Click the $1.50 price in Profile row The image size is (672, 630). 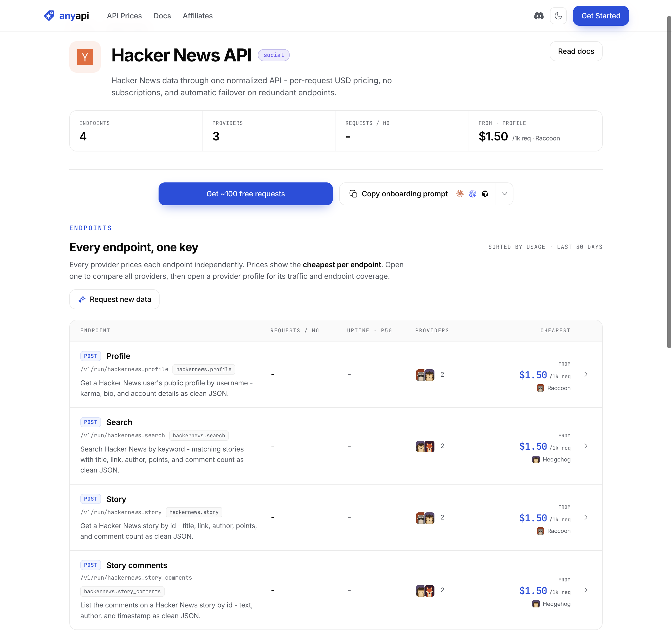[x=533, y=375]
